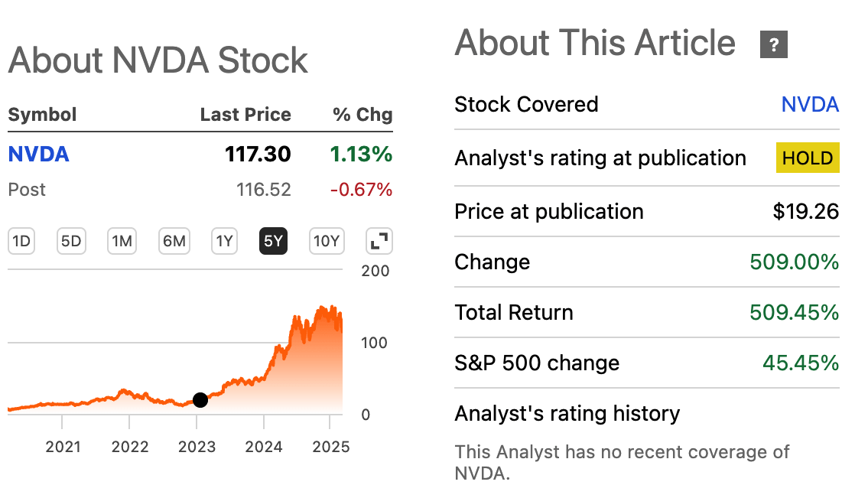Open the NVDA ticker symbol link
This screenshot has width=868, height=498.
pyautogui.click(x=38, y=154)
